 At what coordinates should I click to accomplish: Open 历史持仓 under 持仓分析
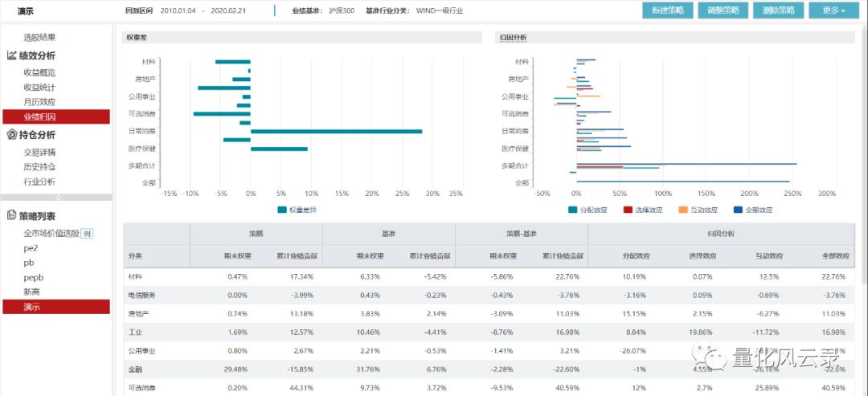[39, 167]
